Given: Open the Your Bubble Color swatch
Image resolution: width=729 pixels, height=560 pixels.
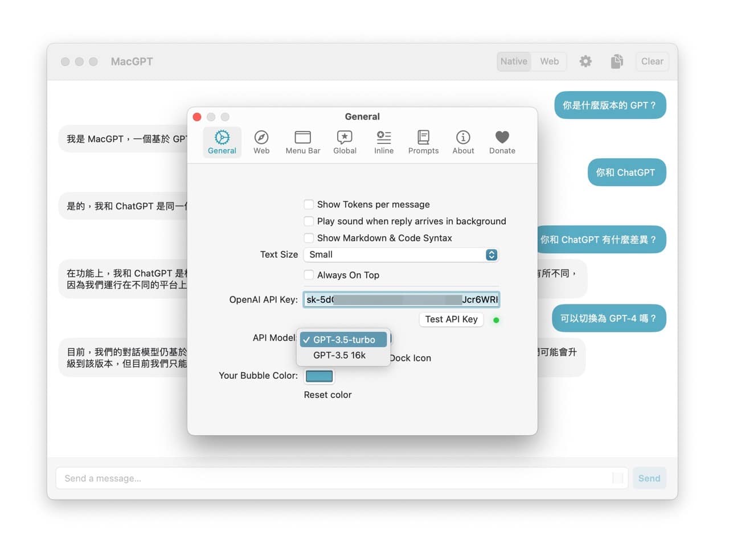Looking at the screenshot, I should (x=319, y=376).
